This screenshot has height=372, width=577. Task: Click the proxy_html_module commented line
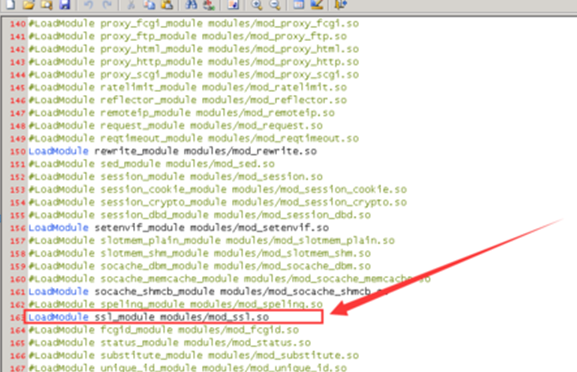click(x=194, y=49)
